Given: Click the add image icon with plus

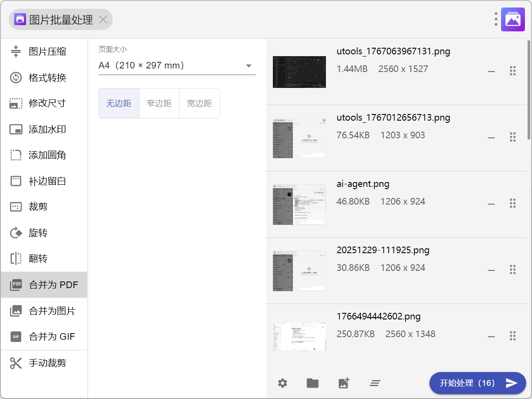Looking at the screenshot, I should 344,383.
